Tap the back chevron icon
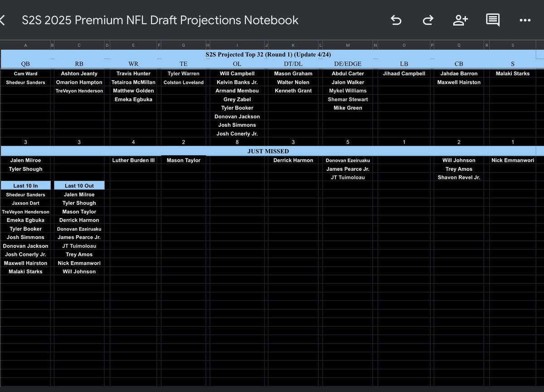 [2, 20]
